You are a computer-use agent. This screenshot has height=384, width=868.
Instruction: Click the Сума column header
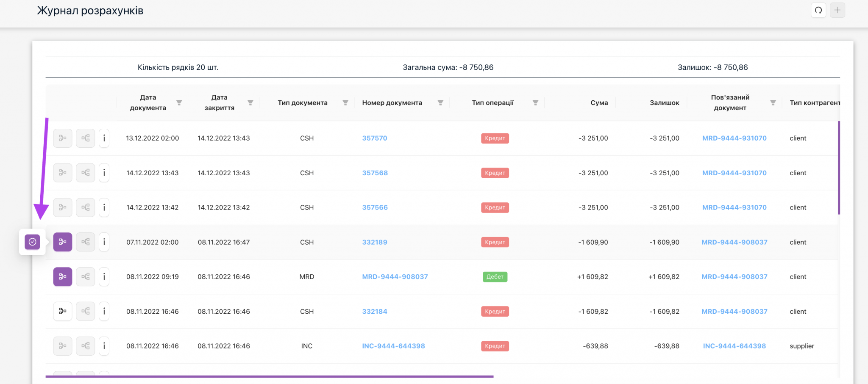point(599,103)
